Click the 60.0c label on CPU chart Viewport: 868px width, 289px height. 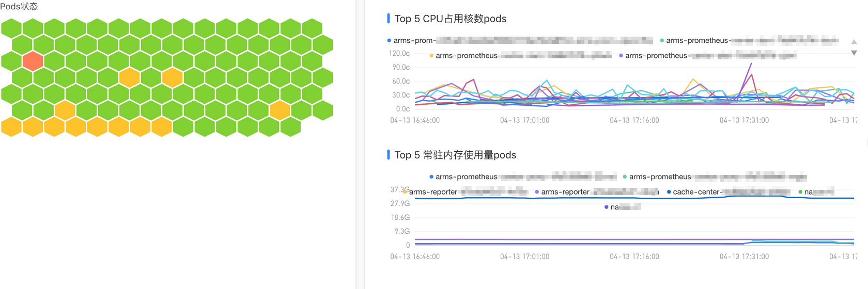[401, 81]
